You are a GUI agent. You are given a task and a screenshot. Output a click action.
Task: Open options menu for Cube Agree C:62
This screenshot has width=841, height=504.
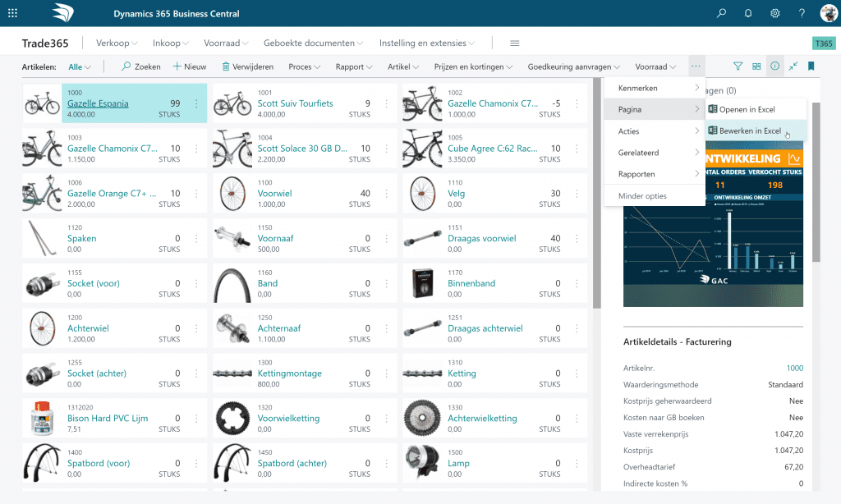[x=577, y=149]
